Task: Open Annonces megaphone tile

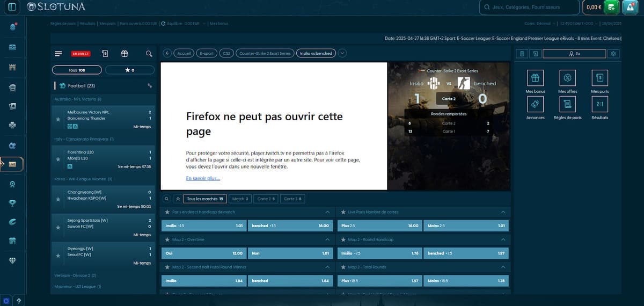Action: [535, 104]
